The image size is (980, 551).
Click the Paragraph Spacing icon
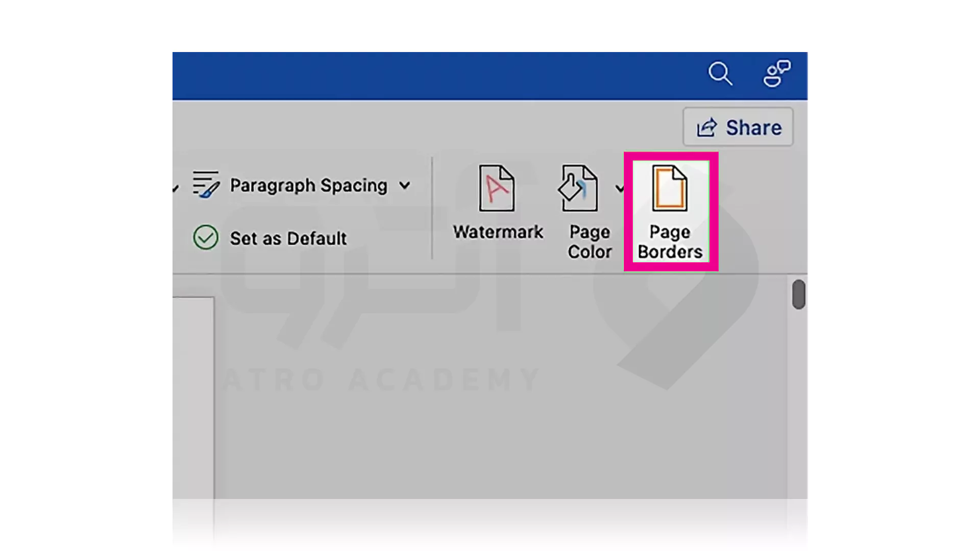pyautogui.click(x=205, y=184)
